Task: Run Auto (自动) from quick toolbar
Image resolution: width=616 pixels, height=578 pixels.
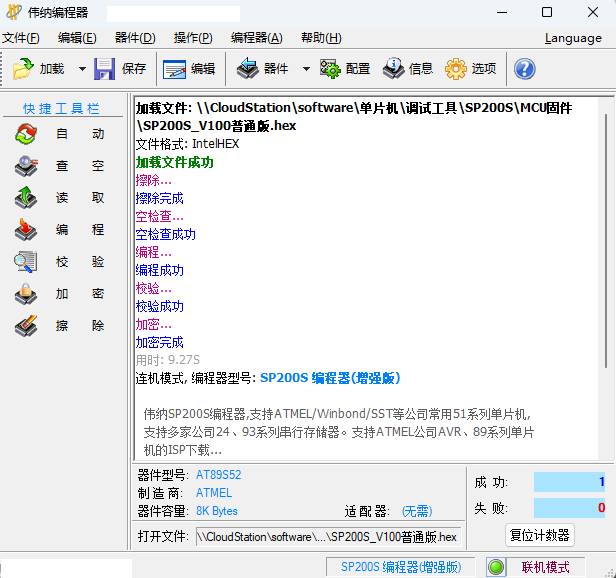Action: click(26, 134)
